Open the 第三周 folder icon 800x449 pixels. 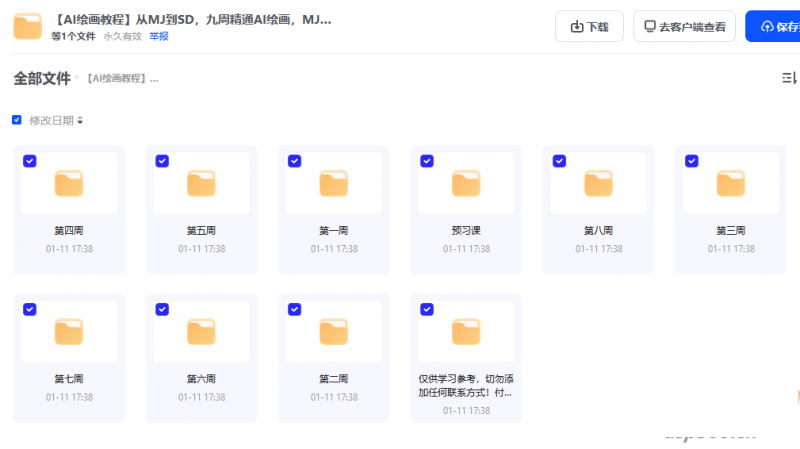pos(730,184)
